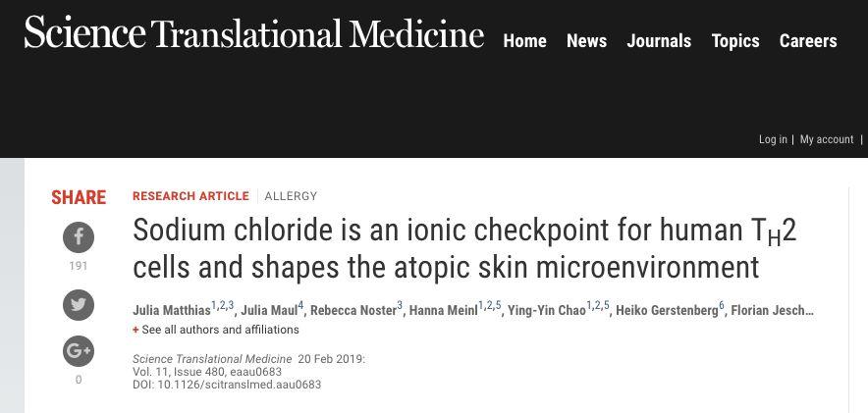
Task: Expand See all authors and affiliations
Action: pyautogui.click(x=216, y=330)
